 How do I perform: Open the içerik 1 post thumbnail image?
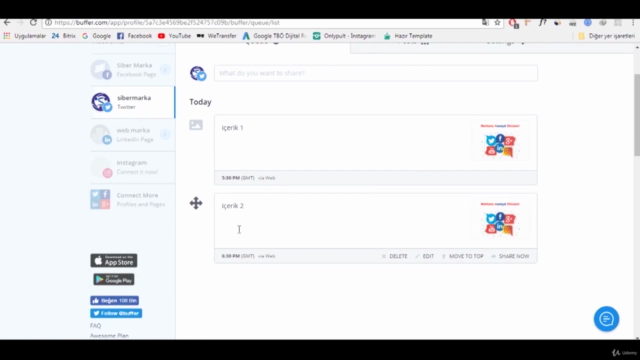click(x=500, y=141)
